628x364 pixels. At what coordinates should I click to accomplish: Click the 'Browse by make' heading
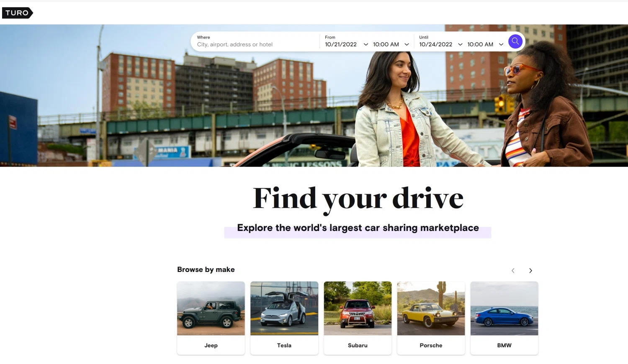(206, 269)
